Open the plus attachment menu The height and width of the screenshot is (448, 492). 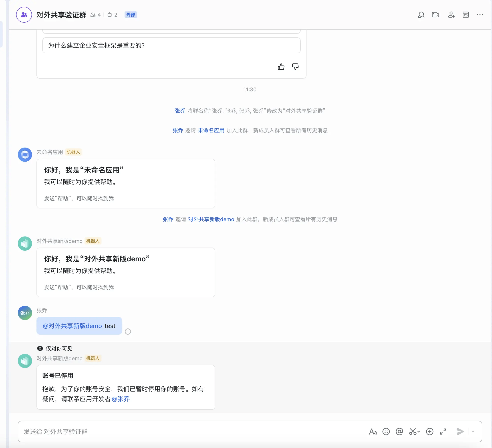tap(429, 432)
